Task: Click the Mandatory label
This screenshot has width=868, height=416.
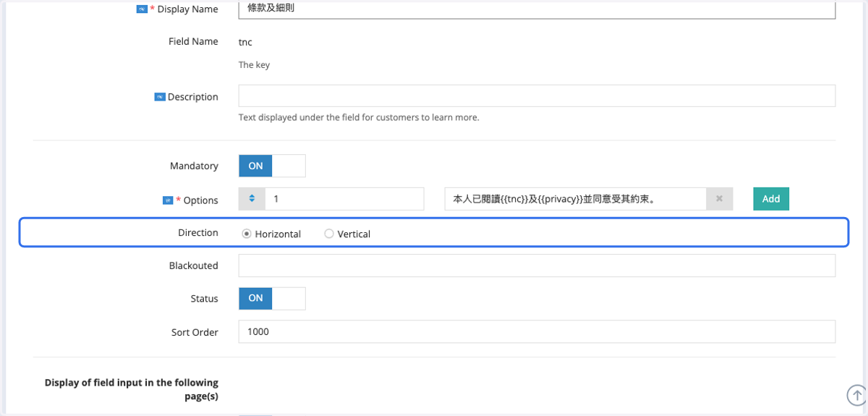Action: coord(194,166)
